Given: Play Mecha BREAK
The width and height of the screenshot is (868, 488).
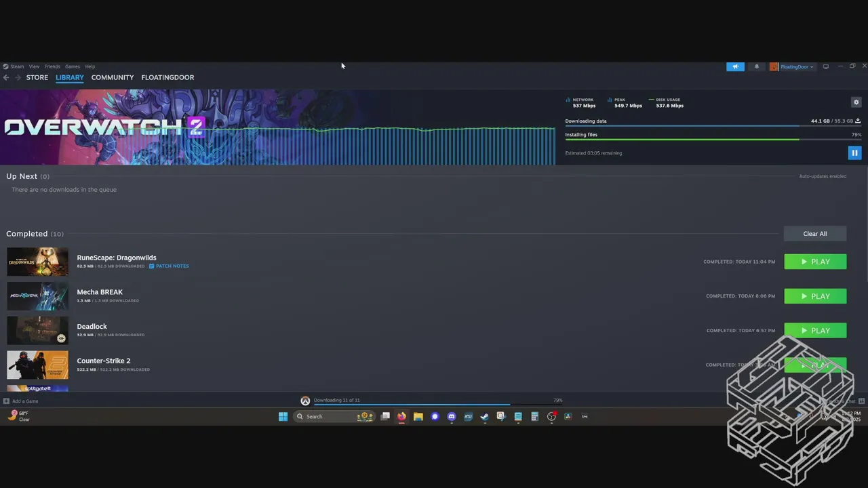Looking at the screenshot, I should tap(815, 296).
